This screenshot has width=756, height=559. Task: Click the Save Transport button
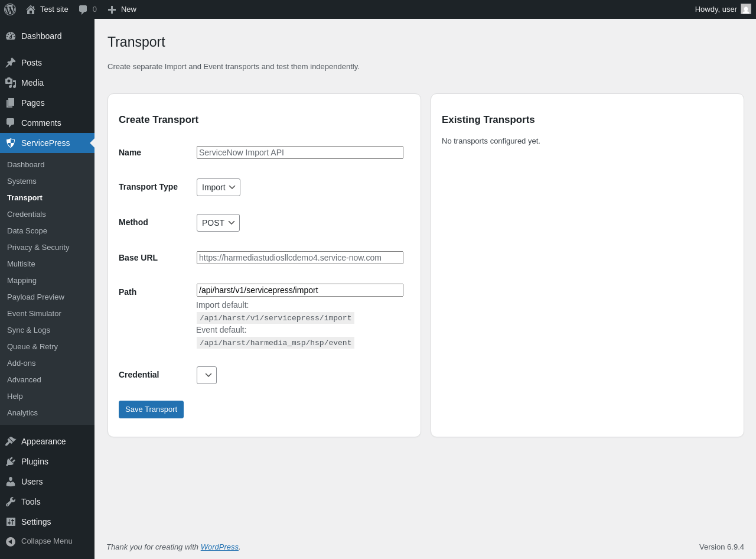151,409
